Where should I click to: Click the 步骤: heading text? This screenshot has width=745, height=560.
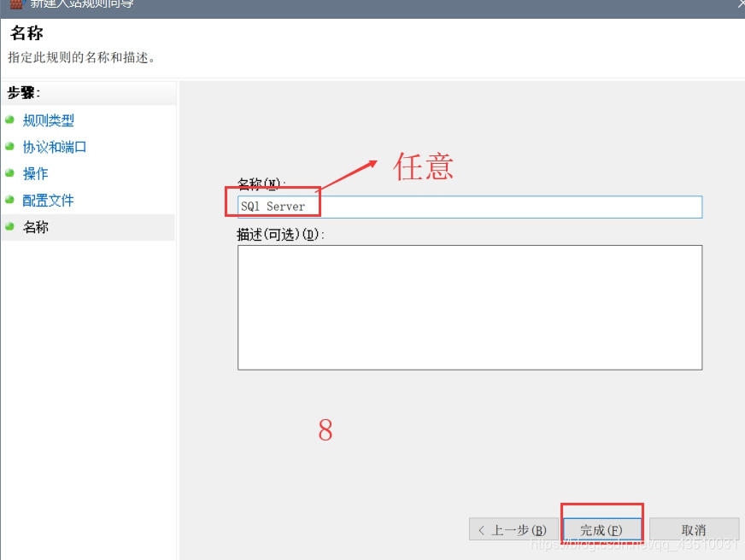coord(23,92)
